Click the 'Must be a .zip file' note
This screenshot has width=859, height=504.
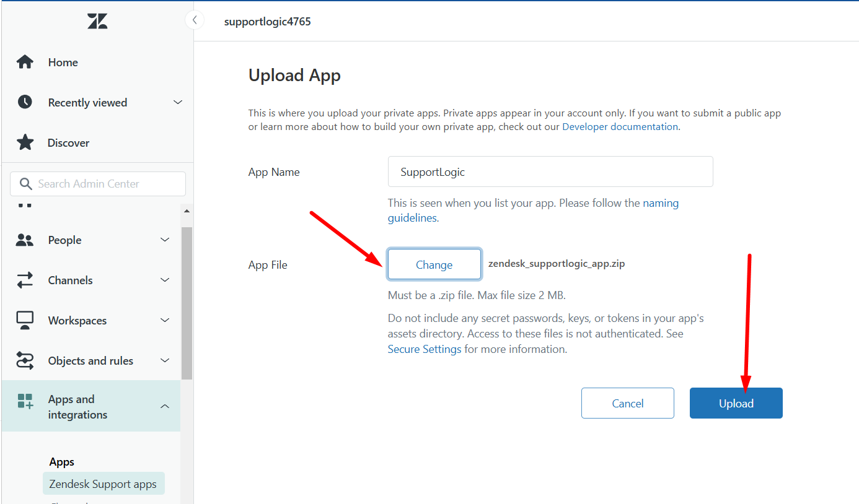pyautogui.click(x=477, y=295)
